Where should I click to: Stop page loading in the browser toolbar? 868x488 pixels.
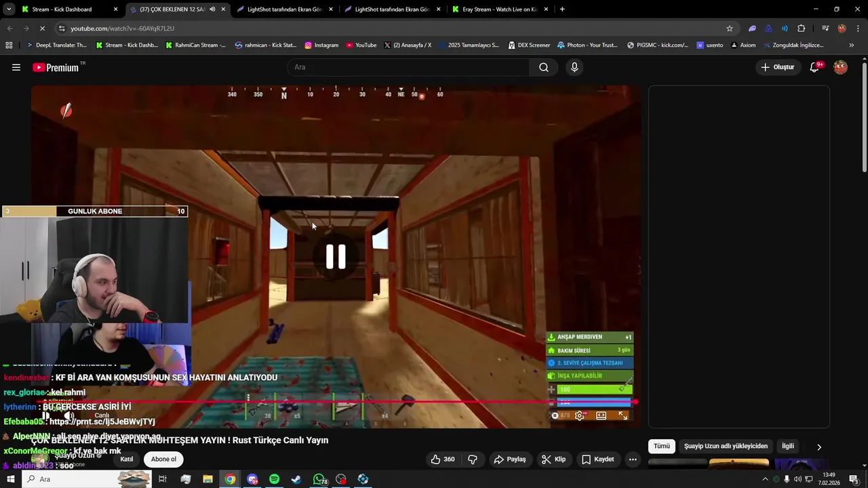[x=42, y=28]
